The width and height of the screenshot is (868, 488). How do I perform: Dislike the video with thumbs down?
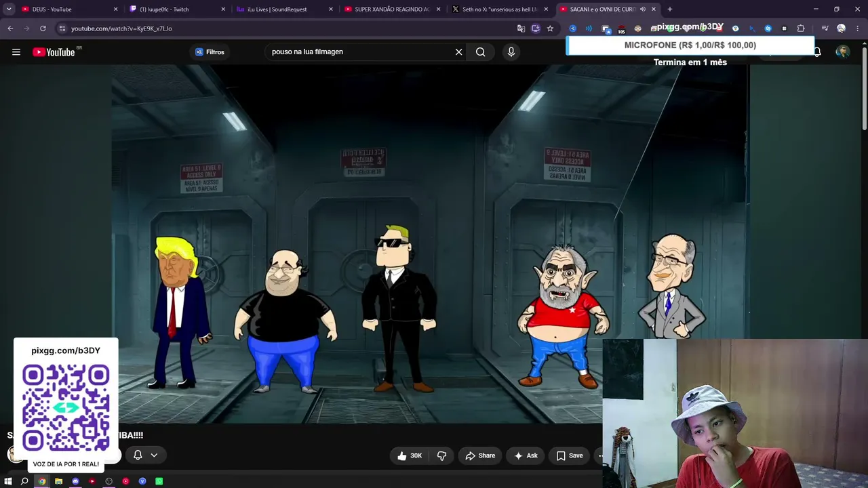[x=441, y=455]
